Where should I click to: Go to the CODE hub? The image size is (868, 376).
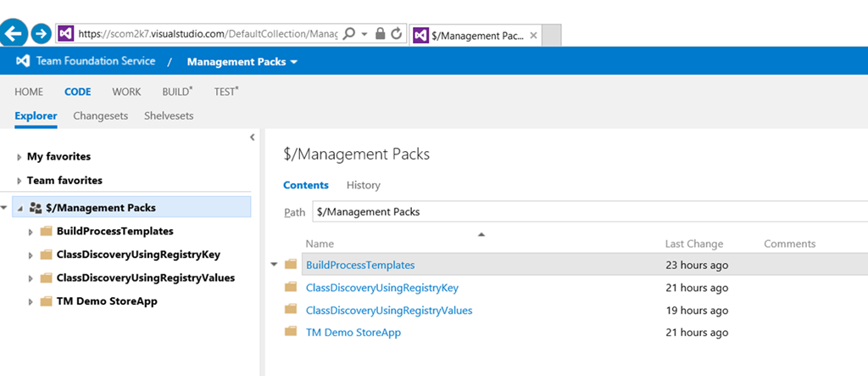point(77,92)
